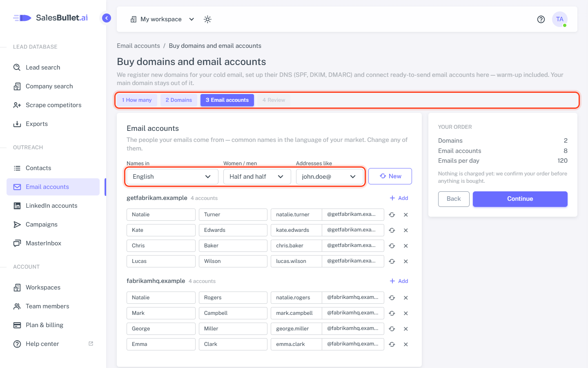588x368 pixels.
Task: Click the Back button
Action: 454,199
